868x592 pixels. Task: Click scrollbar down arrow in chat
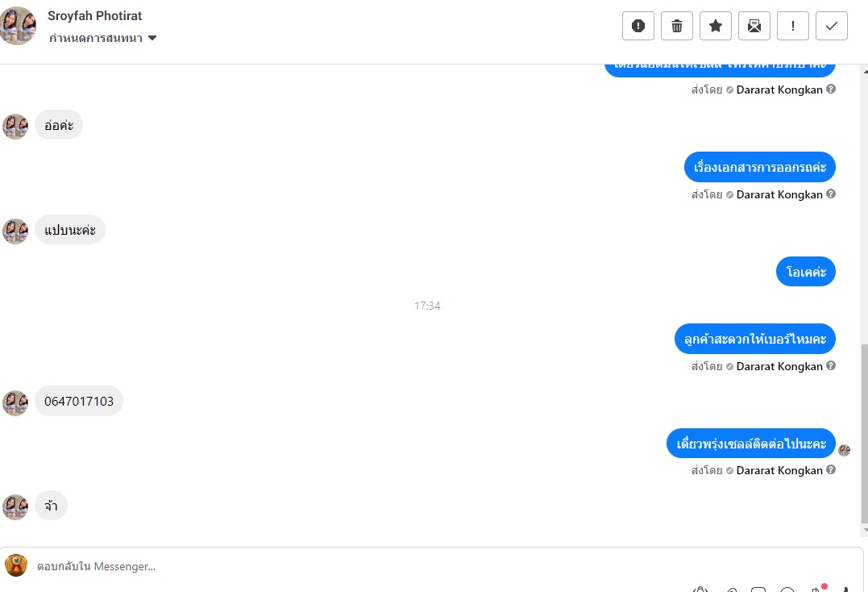[865, 531]
